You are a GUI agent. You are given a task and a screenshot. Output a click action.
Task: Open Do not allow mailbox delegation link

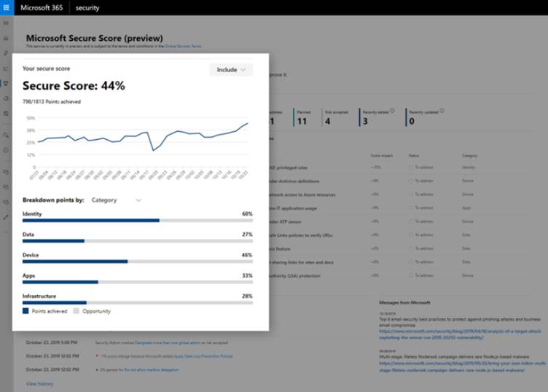point(152,369)
